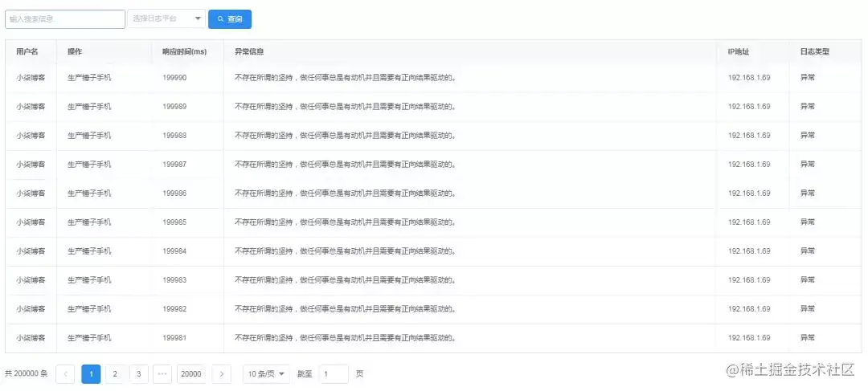This screenshot has width=868, height=391.
Task: Click IP 192.168.1.69 in the 199984 row
Action: coord(749,250)
